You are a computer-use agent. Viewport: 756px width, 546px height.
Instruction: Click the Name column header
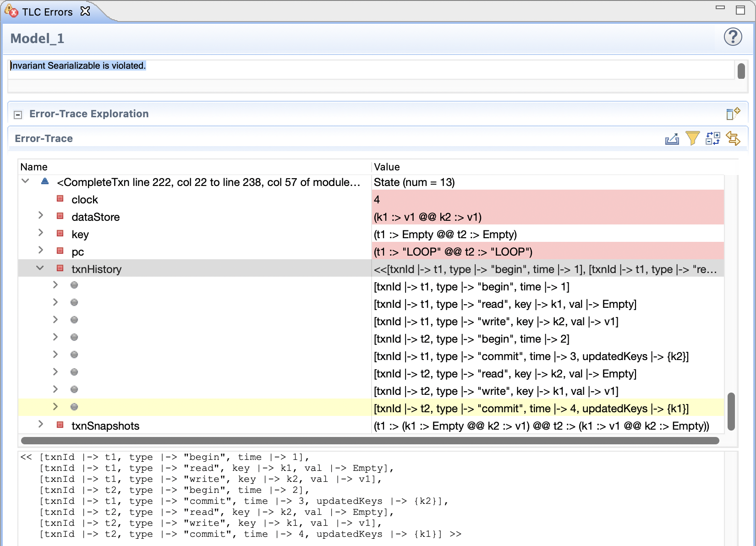click(x=194, y=167)
